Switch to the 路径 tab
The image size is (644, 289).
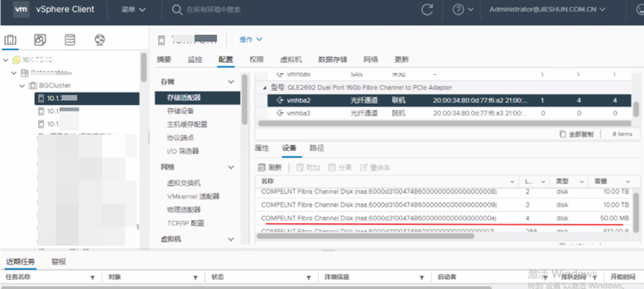point(316,148)
